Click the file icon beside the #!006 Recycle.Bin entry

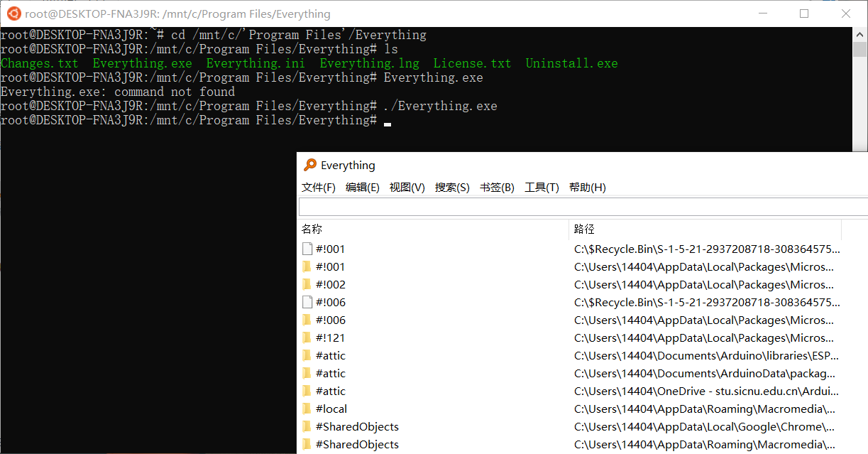[307, 302]
